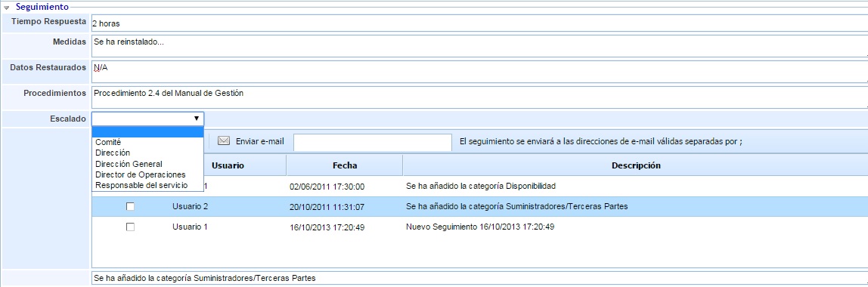This screenshot has height=287, width=868.
Task: Click the Procedimientos text area
Action: pyautogui.click(x=479, y=97)
